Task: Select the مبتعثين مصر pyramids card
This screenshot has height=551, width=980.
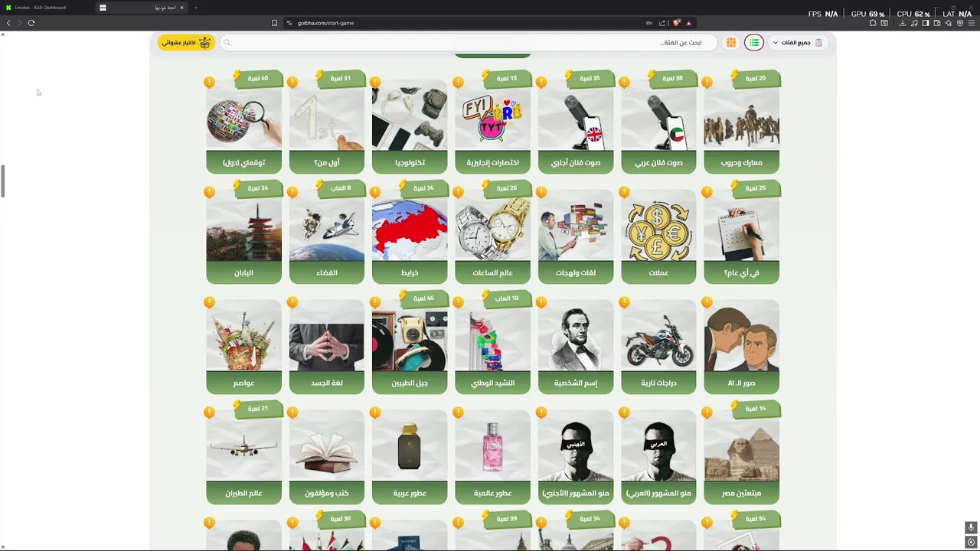Action: tap(741, 456)
